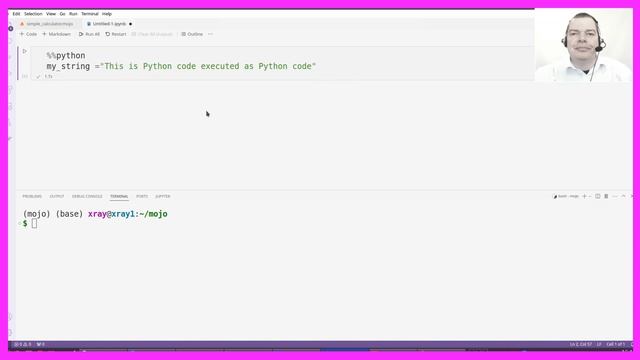Maximize the panel with chevron up

point(623,196)
